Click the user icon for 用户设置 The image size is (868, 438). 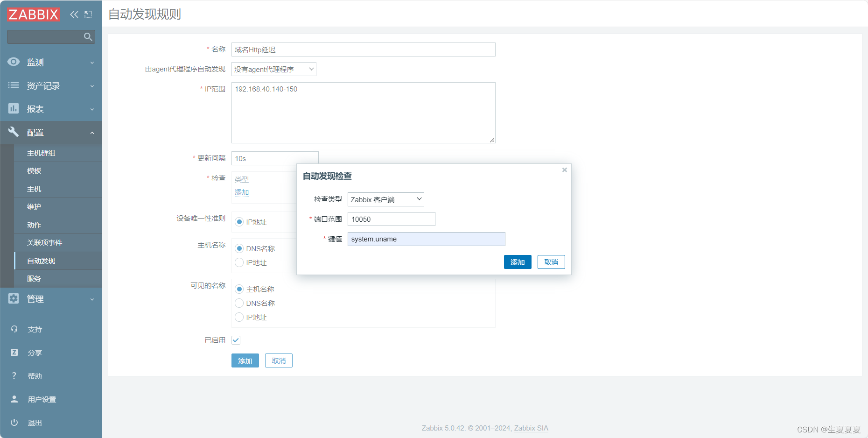click(x=14, y=399)
